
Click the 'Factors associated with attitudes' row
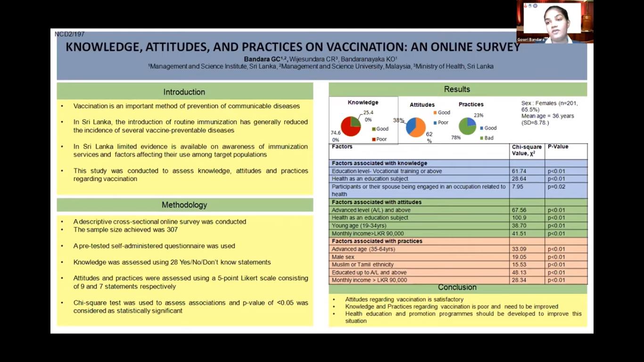(458, 202)
